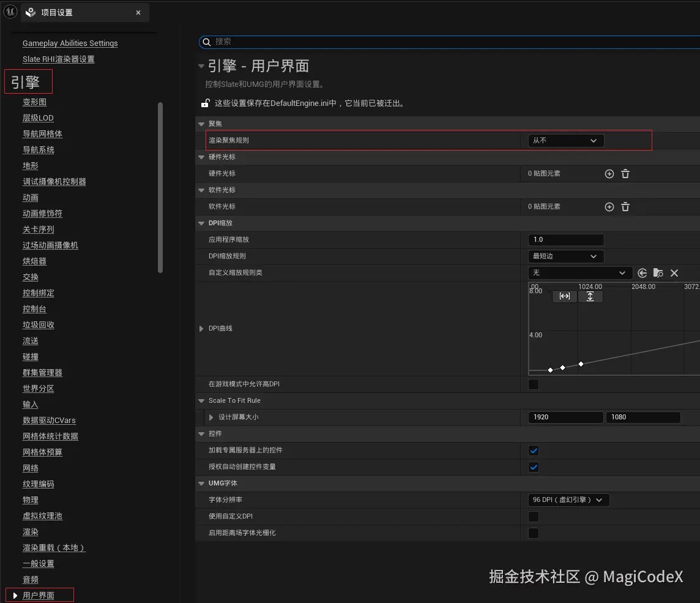This screenshot has width=700, height=603.
Task: Add element to 硬件光标 map
Action: tap(609, 174)
